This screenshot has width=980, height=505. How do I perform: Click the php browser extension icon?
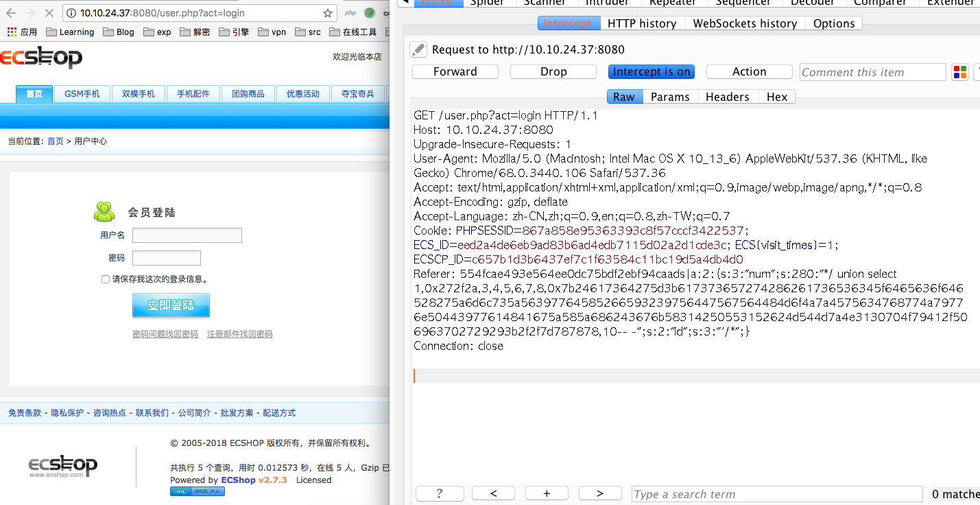tap(350, 13)
